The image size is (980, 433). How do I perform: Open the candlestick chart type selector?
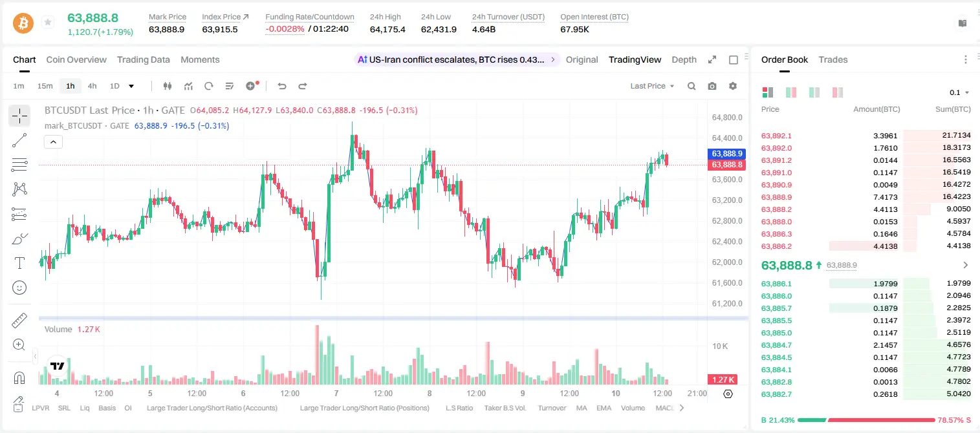[x=168, y=86]
